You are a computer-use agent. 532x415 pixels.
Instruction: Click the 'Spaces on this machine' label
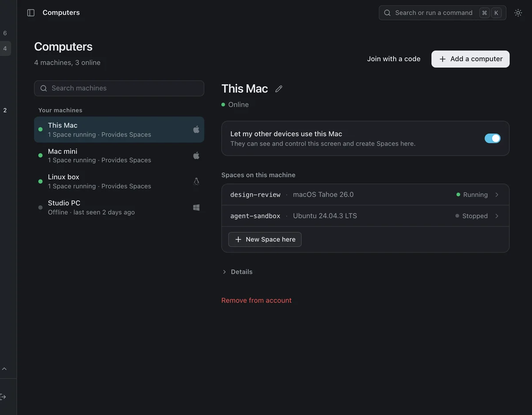point(258,175)
